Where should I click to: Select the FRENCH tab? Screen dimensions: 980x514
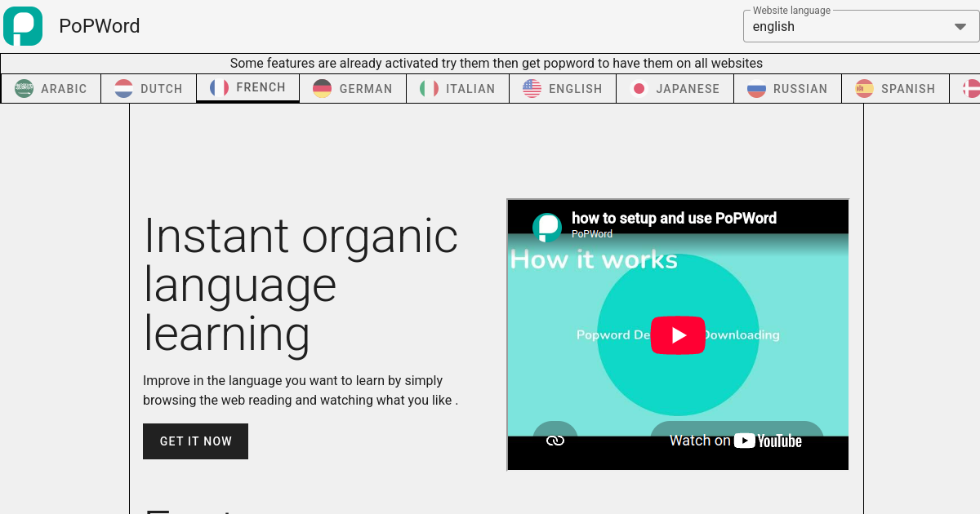[248, 88]
